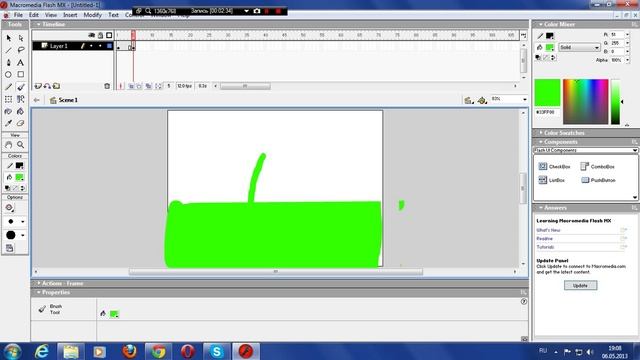Screen dimensions: 640x360
Task: Open the Edit menu
Action: coord(34,15)
